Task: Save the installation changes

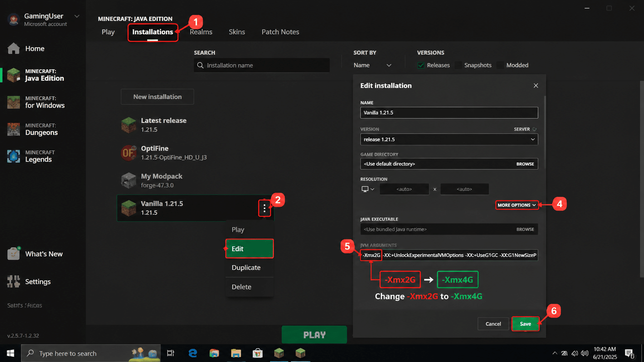Action: pyautogui.click(x=525, y=324)
